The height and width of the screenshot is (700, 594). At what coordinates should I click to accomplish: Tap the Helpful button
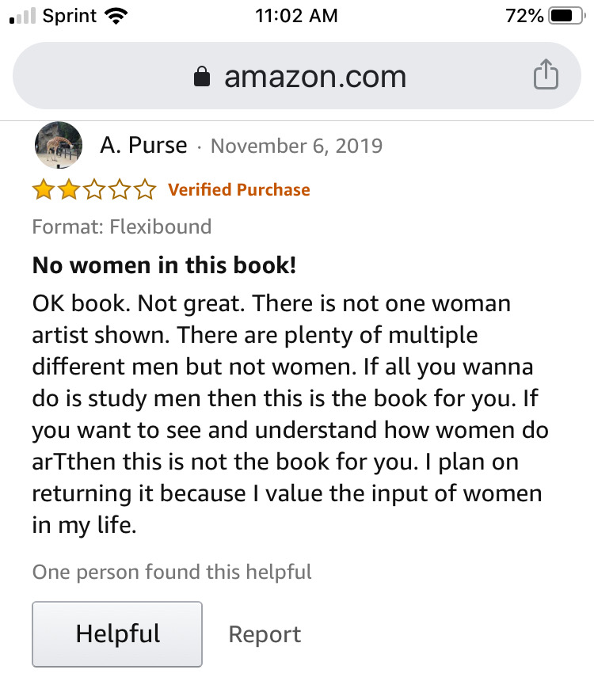pyautogui.click(x=117, y=633)
